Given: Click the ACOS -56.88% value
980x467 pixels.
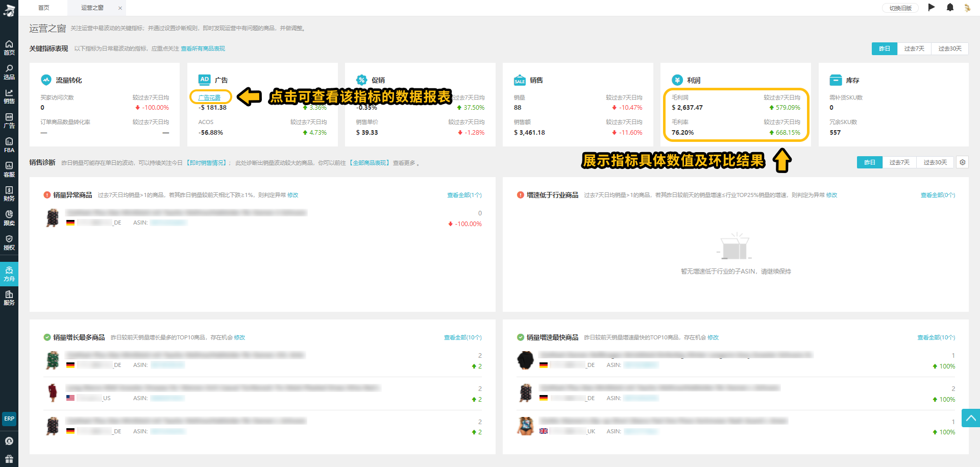Looking at the screenshot, I should 210,133.
